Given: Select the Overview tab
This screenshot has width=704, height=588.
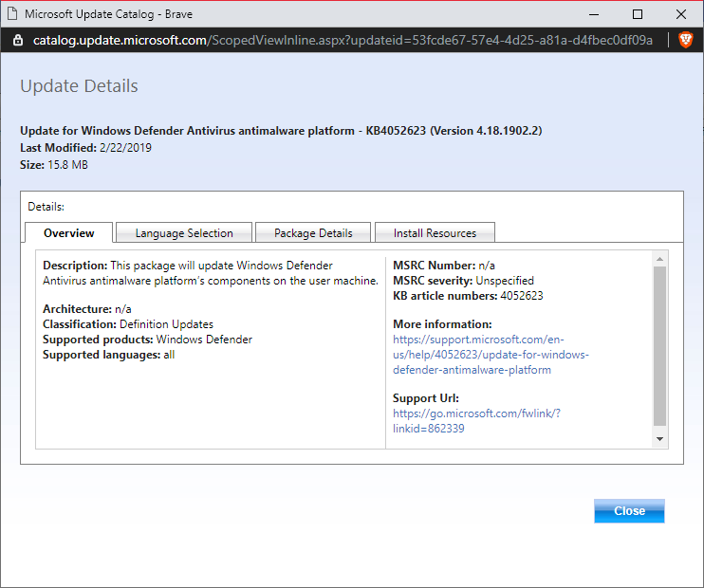Looking at the screenshot, I should pos(68,233).
